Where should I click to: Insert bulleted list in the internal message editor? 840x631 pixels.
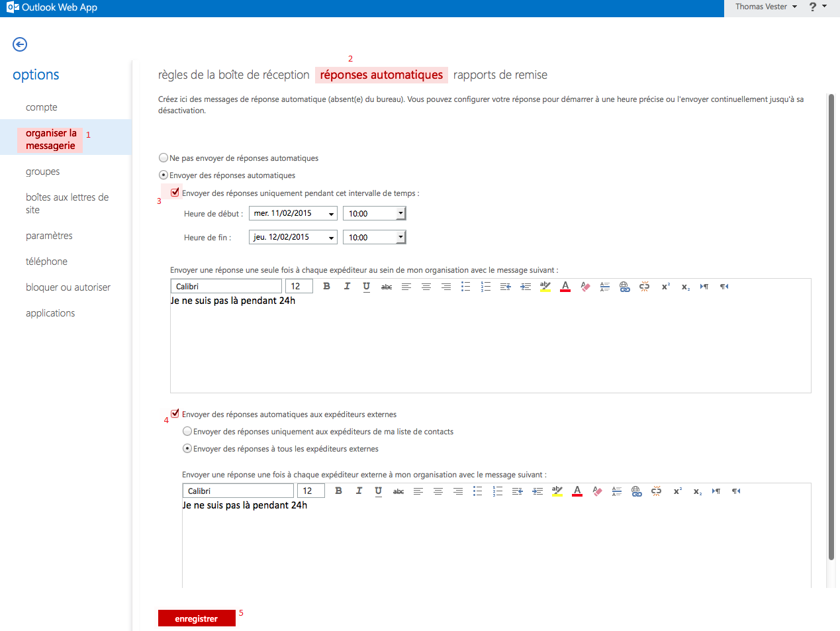coord(466,287)
